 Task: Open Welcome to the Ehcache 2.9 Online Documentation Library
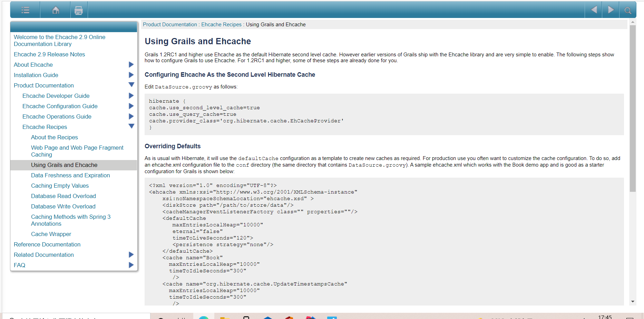(x=59, y=40)
